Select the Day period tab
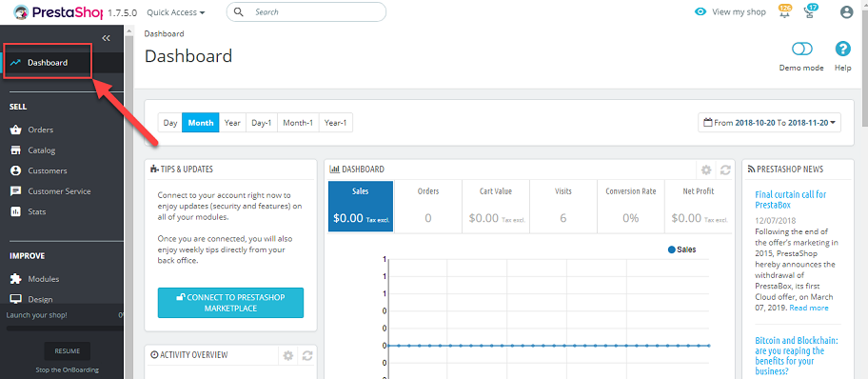 pos(170,123)
